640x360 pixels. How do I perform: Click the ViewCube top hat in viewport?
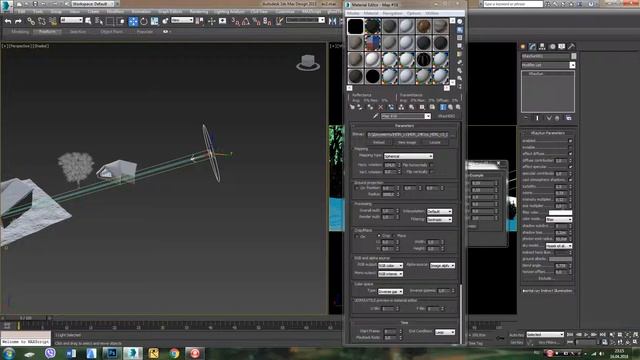(x=308, y=62)
